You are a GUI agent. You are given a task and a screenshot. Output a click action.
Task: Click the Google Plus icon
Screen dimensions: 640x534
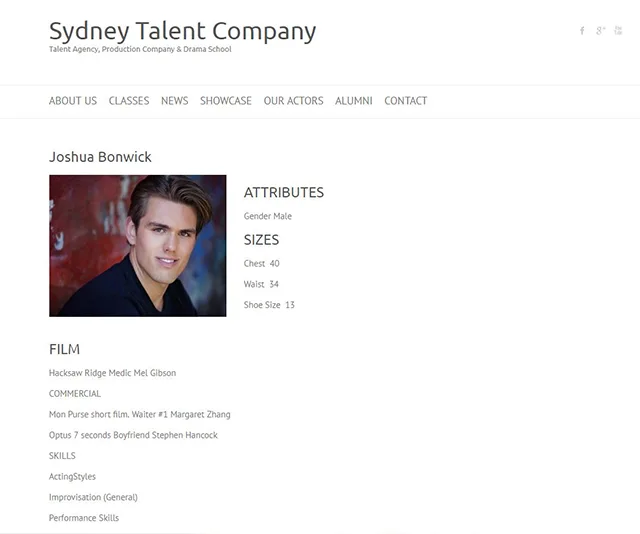600,31
